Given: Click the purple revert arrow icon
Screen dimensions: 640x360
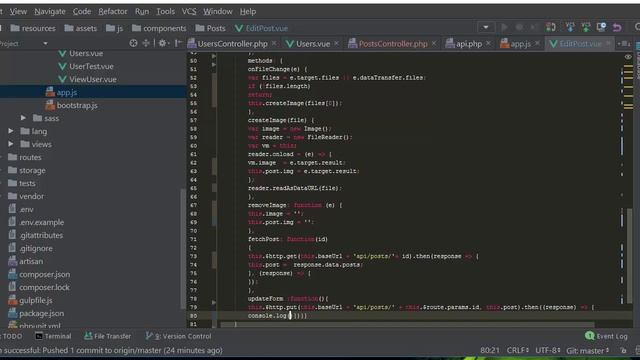Looking at the screenshot, I should pos(617,28).
